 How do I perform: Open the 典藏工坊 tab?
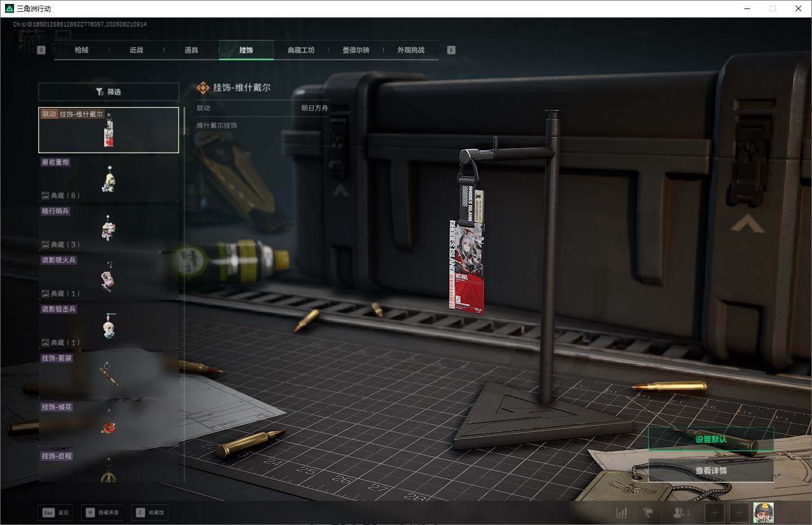click(301, 50)
